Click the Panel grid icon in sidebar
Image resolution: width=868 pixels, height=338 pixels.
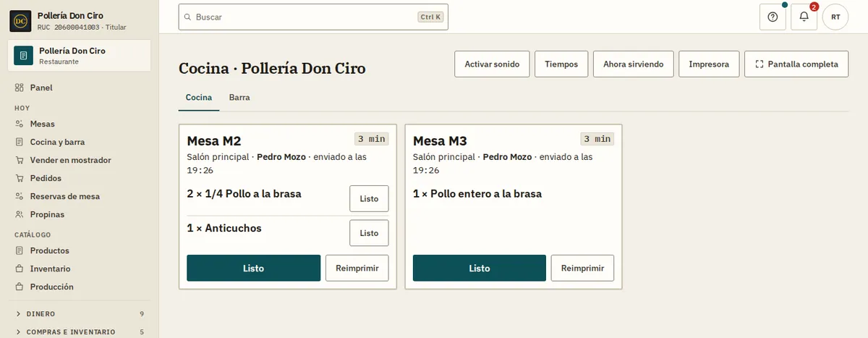[20, 88]
